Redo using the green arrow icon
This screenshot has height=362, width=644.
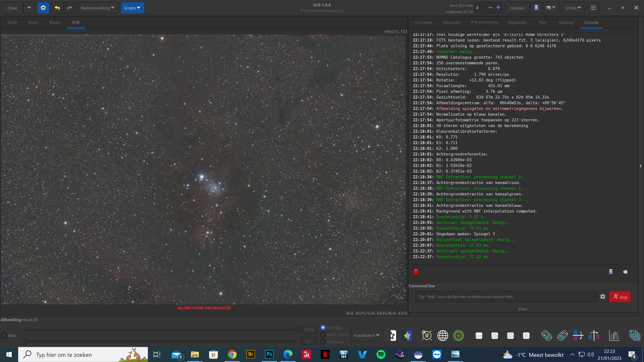(x=69, y=8)
